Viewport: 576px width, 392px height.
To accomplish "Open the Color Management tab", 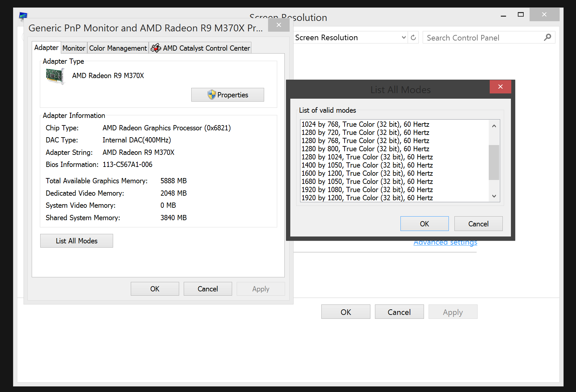I will (x=118, y=48).
